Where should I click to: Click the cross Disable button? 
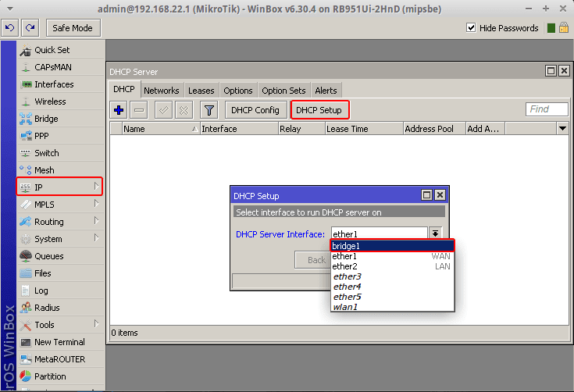coord(184,110)
